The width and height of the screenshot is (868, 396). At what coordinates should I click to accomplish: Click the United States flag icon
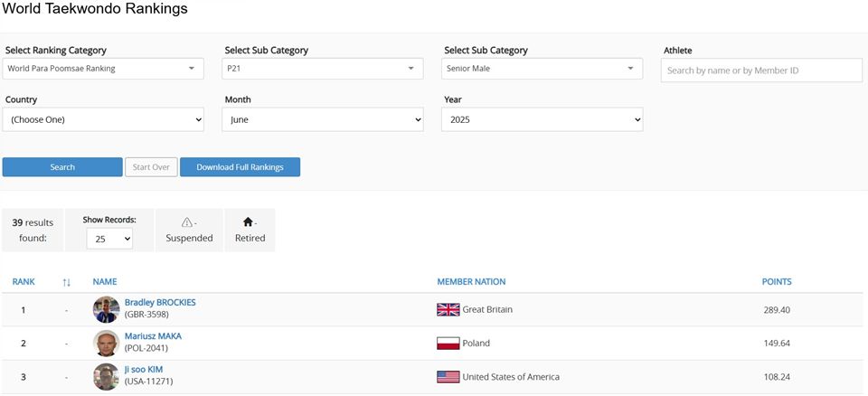point(448,377)
